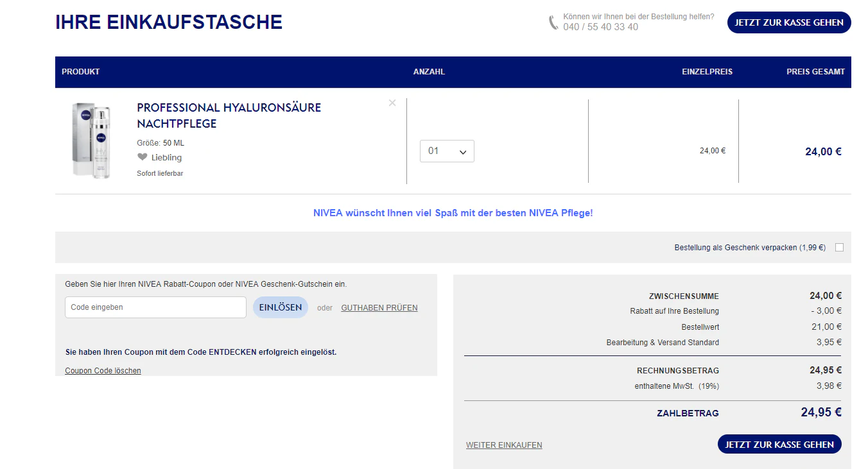868x469 pixels.
Task: Tick the gift wrap checkbox
Action: pyautogui.click(x=839, y=248)
